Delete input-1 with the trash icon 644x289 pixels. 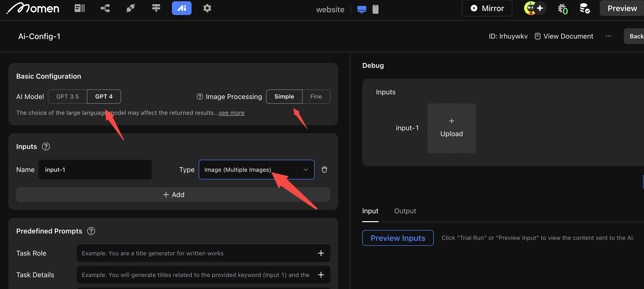tap(324, 169)
